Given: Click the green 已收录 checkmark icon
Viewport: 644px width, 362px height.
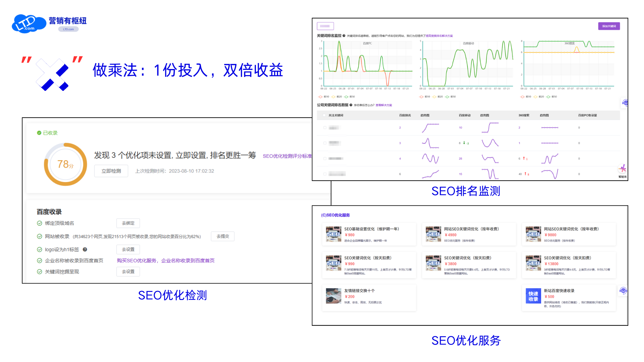Looking at the screenshot, I should pyautogui.click(x=39, y=133).
